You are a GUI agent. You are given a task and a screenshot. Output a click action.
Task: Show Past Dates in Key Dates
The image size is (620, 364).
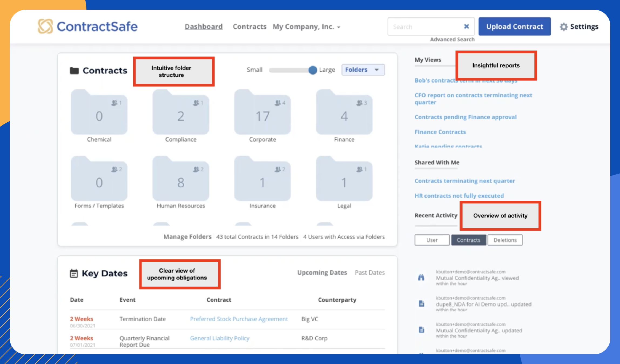[370, 273]
